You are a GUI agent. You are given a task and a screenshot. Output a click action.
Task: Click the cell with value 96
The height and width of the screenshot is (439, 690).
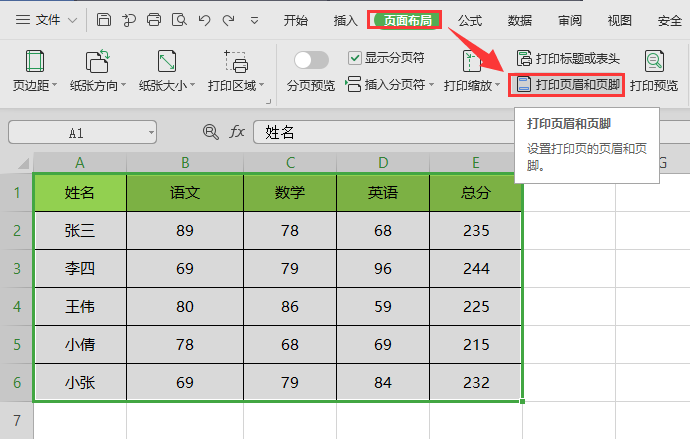click(x=383, y=268)
